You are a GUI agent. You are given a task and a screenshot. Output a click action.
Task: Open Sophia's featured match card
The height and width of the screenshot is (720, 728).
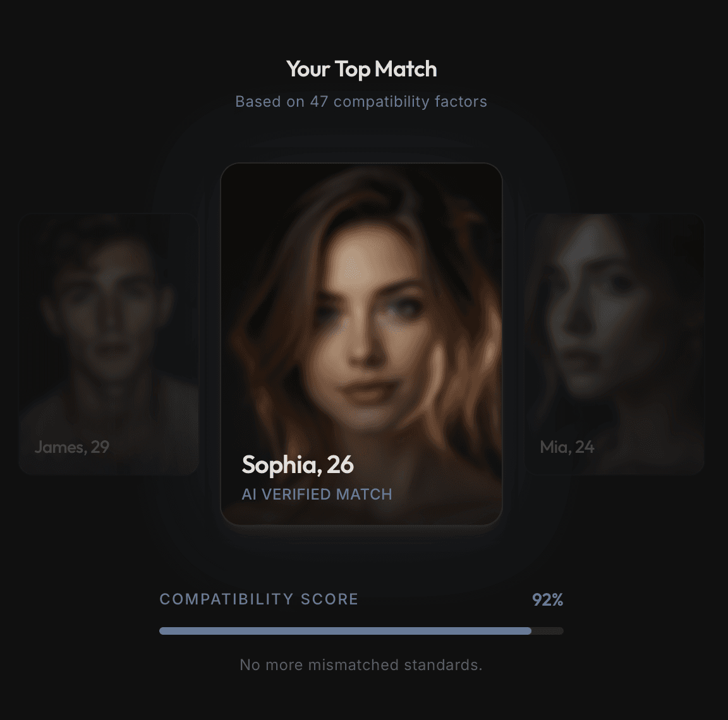point(361,344)
